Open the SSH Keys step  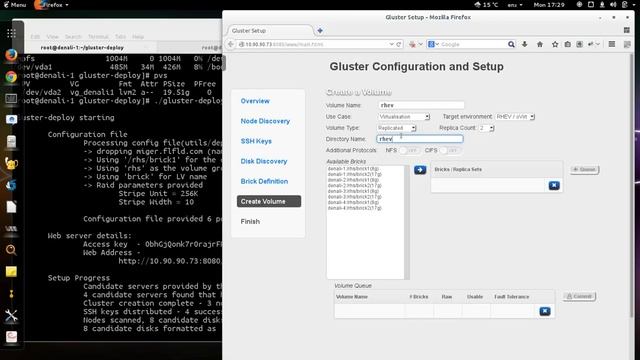coord(256,141)
